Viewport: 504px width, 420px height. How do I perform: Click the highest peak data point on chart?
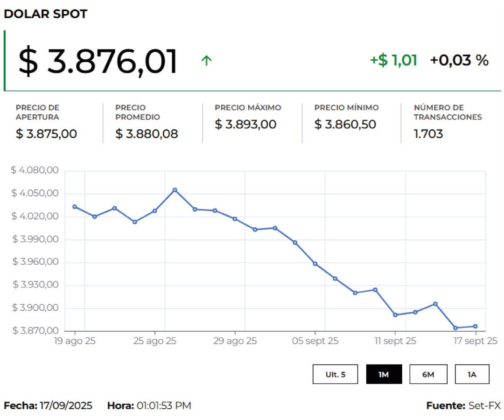(175, 190)
